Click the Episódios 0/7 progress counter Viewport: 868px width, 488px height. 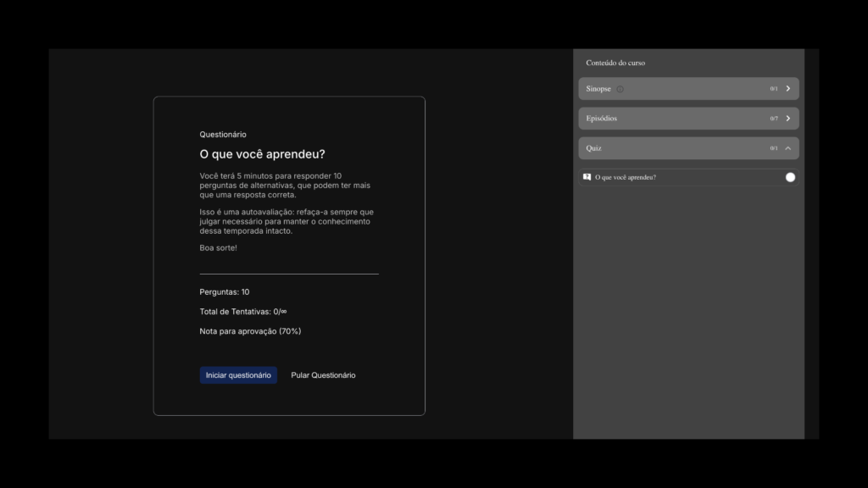coord(774,119)
